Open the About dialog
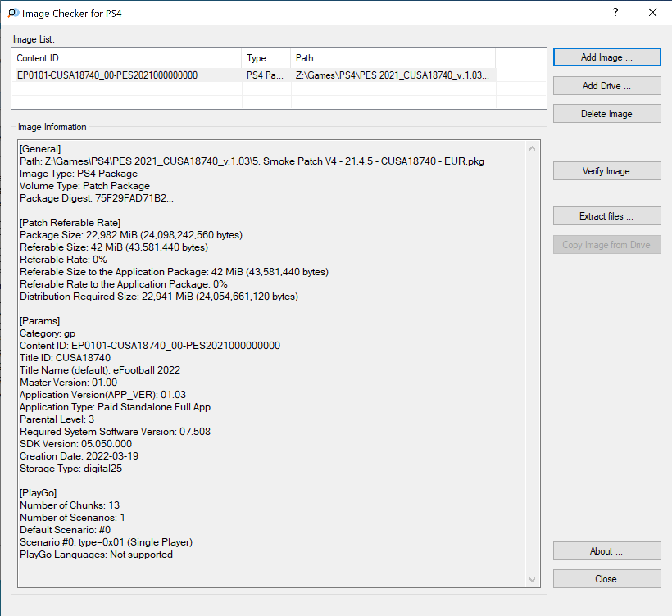This screenshot has height=616, width=672. tap(606, 551)
